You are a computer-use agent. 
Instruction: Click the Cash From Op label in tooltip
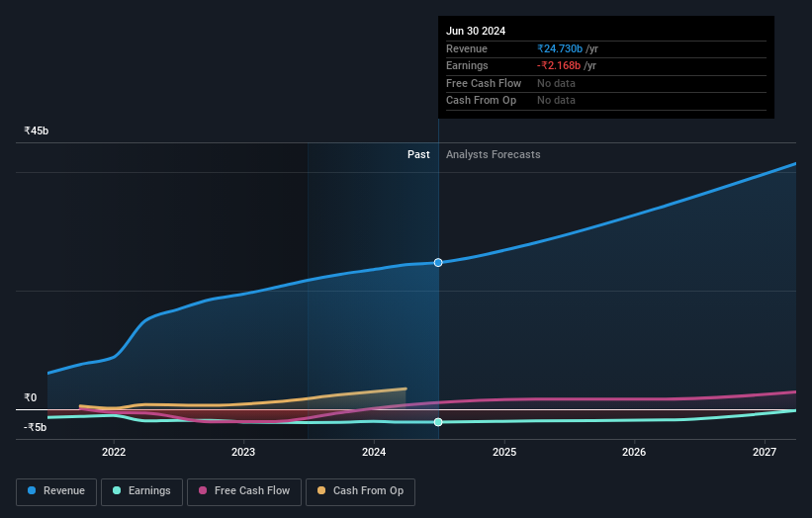coord(481,101)
